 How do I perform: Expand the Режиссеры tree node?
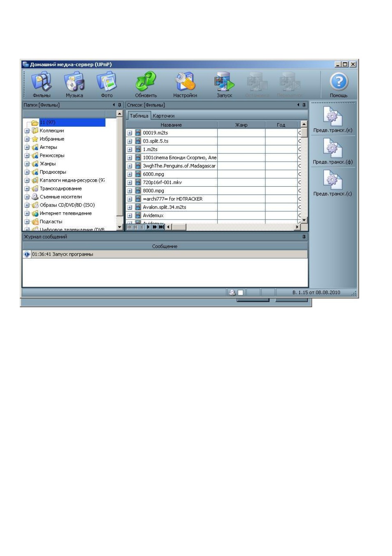(27, 155)
